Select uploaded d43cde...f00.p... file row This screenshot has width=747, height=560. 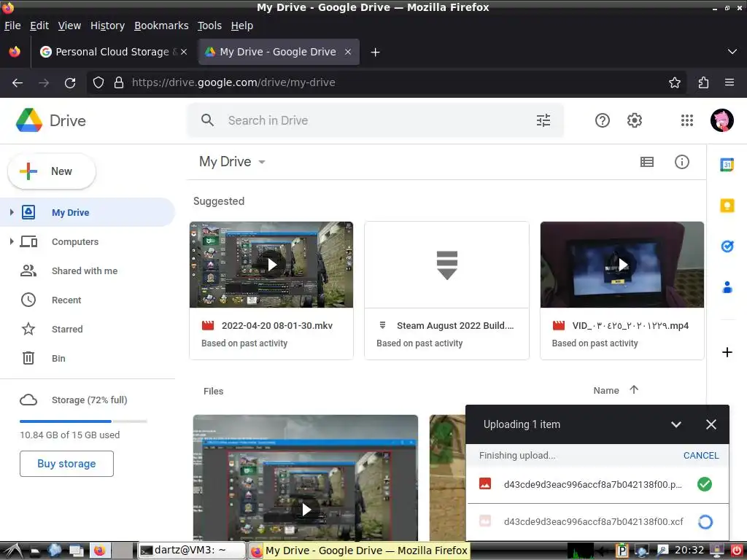tap(597, 484)
